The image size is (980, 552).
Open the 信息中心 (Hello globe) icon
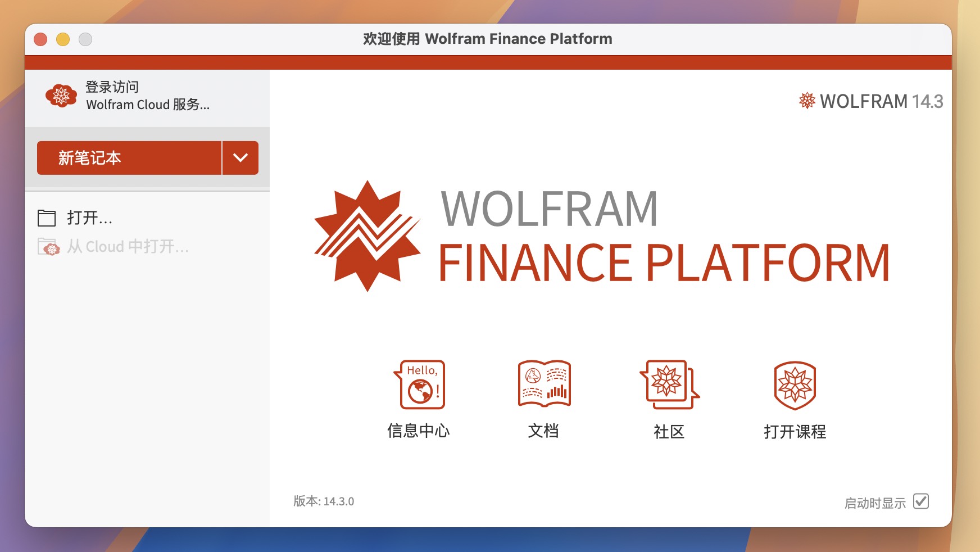point(420,384)
